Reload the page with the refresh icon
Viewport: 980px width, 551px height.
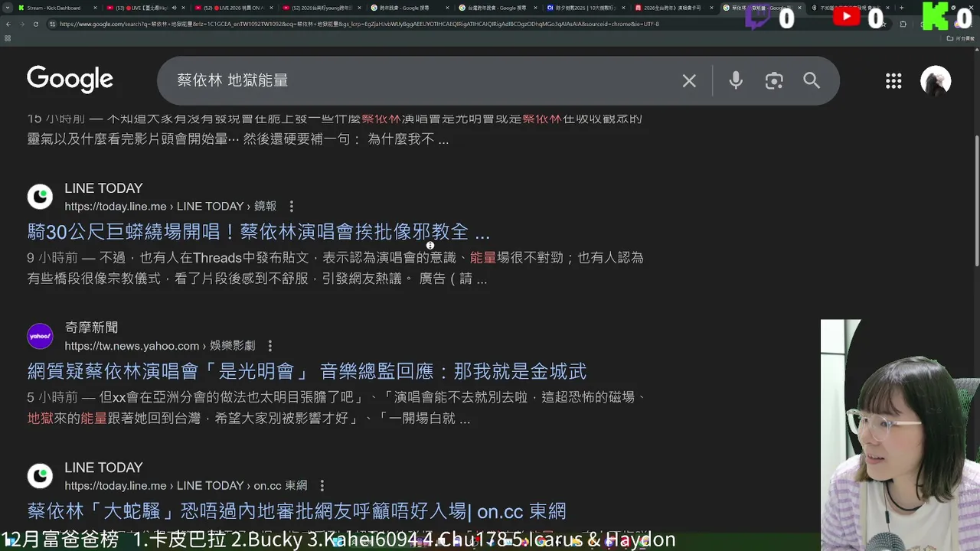35,24
